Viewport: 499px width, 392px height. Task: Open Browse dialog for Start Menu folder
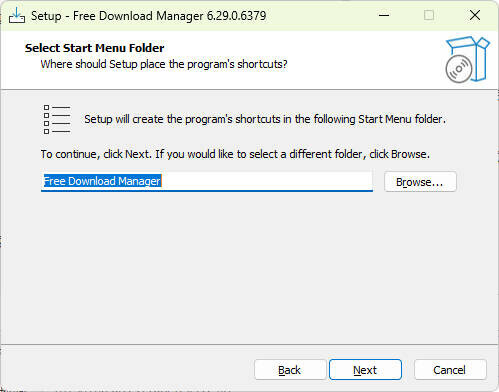point(420,182)
